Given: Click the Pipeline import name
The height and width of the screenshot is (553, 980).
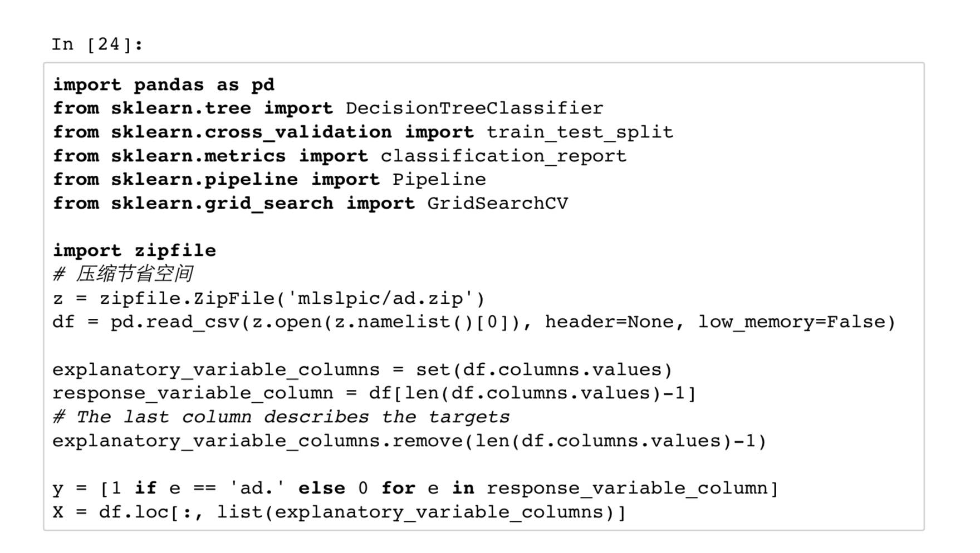Looking at the screenshot, I should tap(439, 179).
